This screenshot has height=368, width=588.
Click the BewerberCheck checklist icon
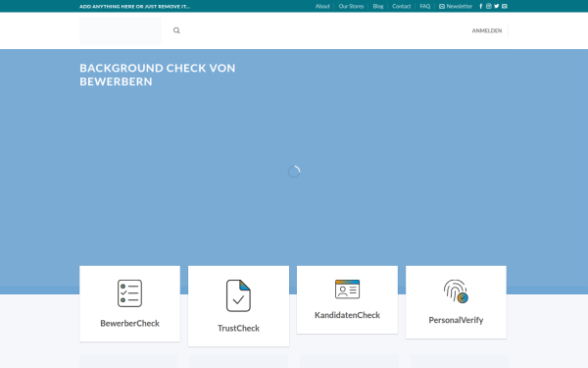pyautogui.click(x=129, y=293)
